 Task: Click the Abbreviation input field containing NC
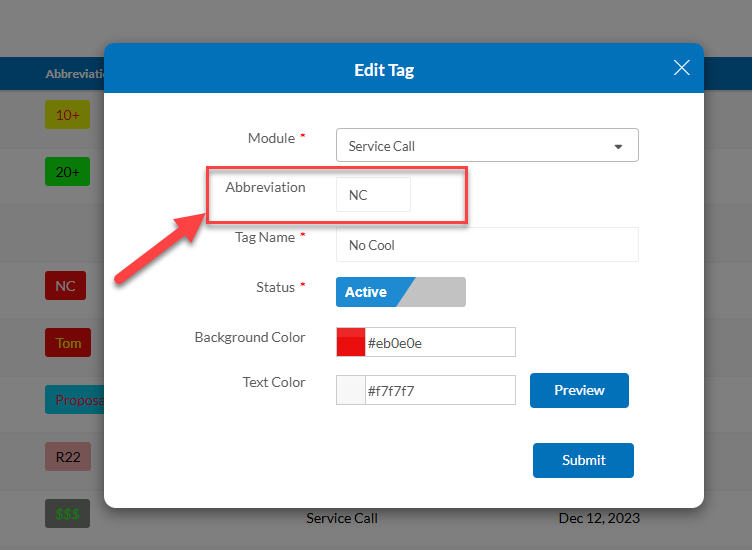(373, 195)
